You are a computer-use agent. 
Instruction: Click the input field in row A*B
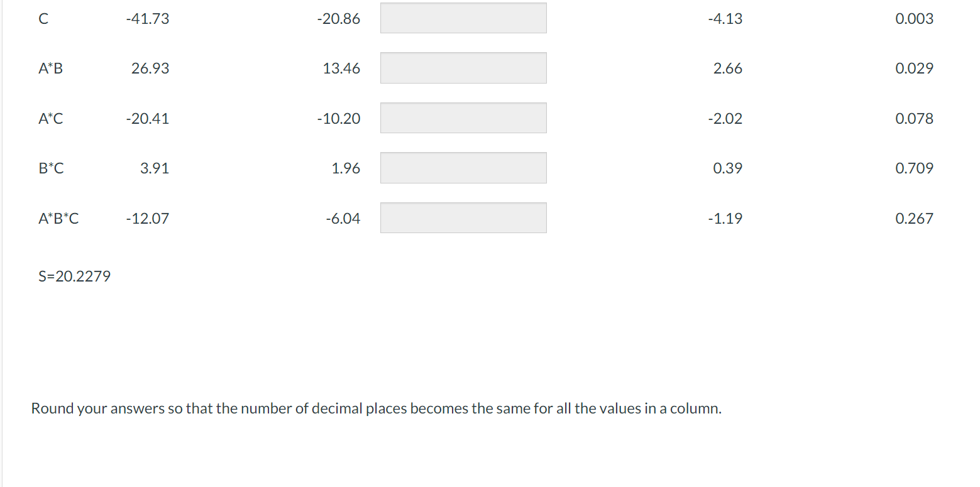tap(463, 67)
